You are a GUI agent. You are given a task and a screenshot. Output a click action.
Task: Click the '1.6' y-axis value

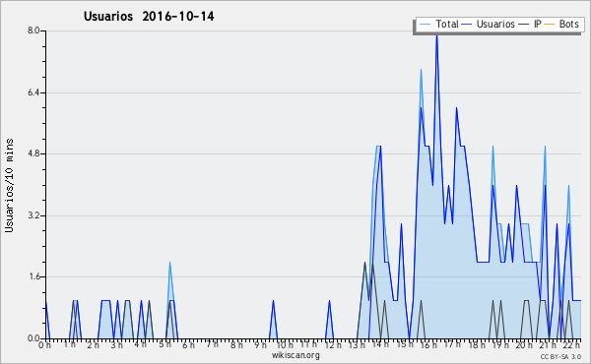(x=33, y=277)
